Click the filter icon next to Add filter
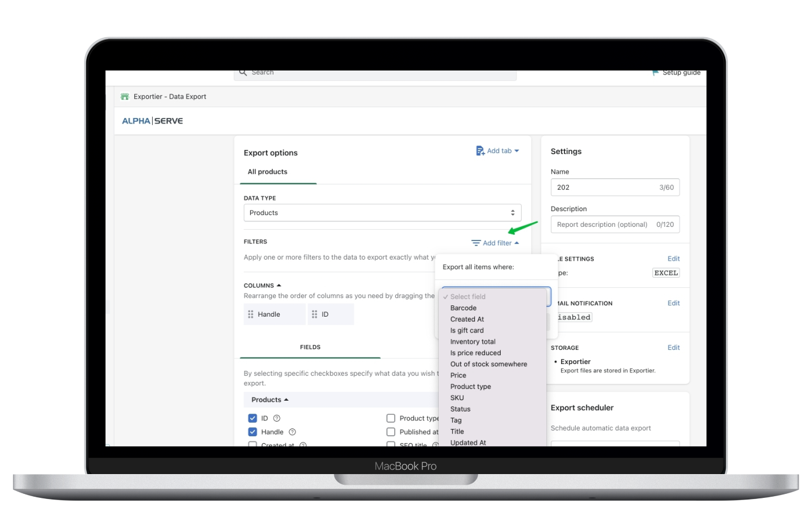This screenshot has height=517, width=812. [475, 242]
